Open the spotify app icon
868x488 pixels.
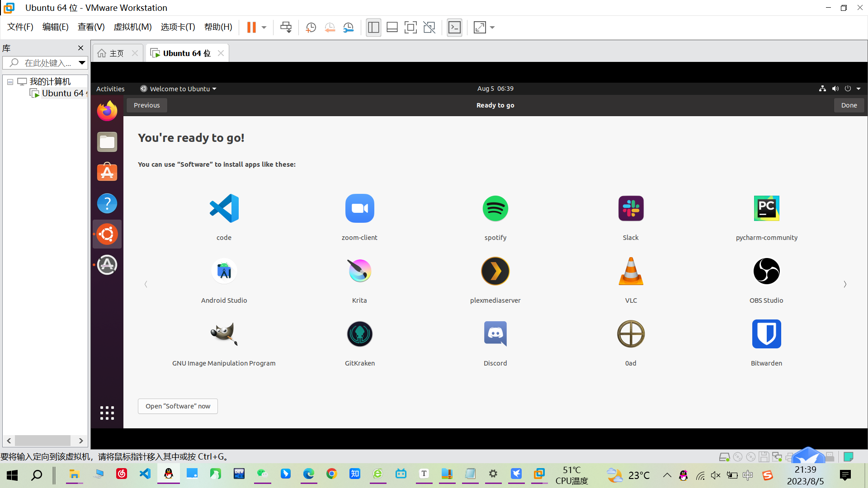tap(495, 208)
